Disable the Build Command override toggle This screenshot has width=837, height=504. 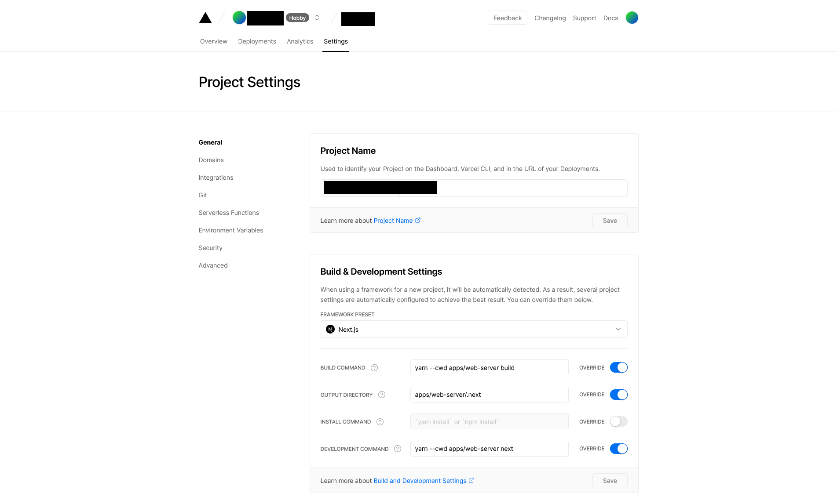pyautogui.click(x=618, y=367)
